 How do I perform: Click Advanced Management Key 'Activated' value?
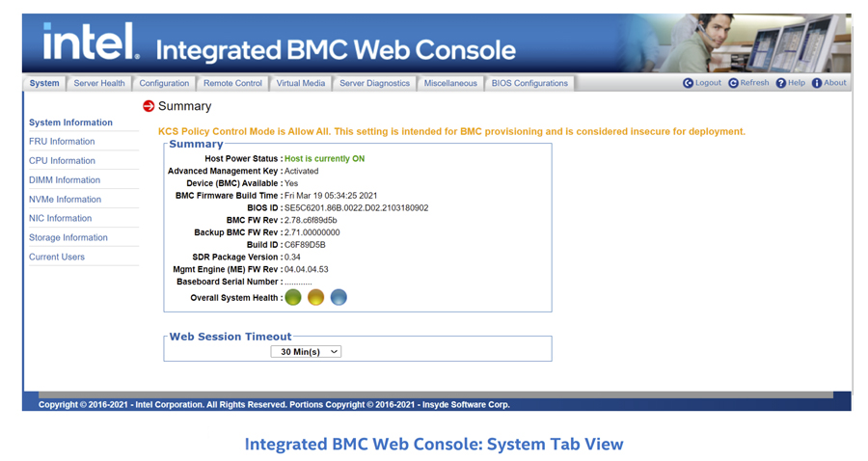pyautogui.click(x=301, y=171)
